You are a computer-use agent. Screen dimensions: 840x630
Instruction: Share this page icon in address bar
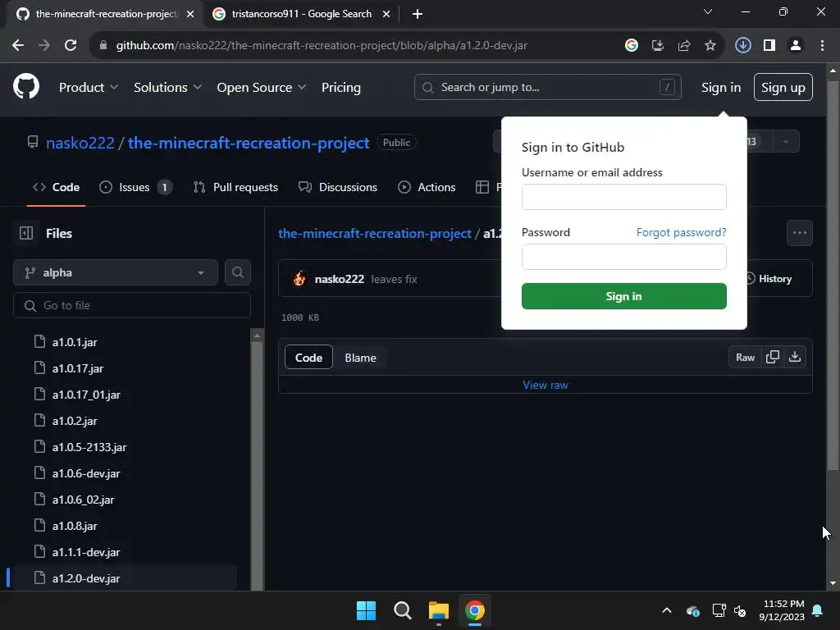pos(684,46)
